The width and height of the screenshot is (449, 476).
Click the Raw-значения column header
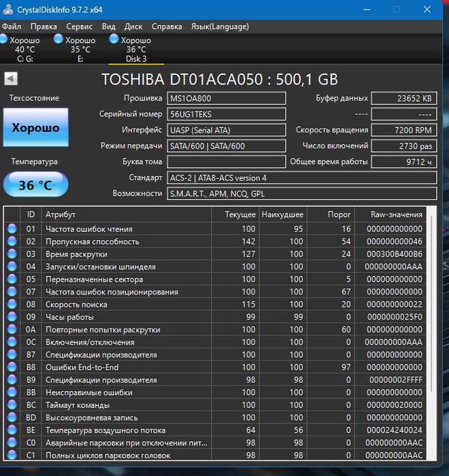pyautogui.click(x=390, y=215)
